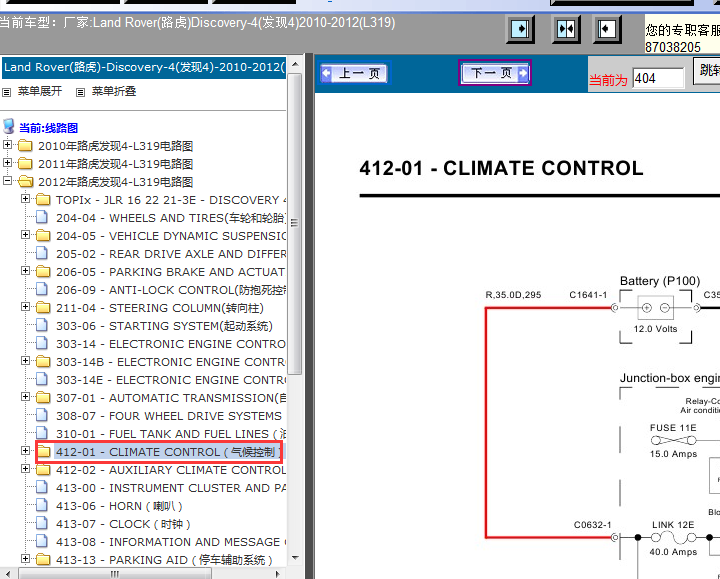
Task: Click the 2010年路虎发现4-L319电路图 folder icon
Action: click(25, 146)
